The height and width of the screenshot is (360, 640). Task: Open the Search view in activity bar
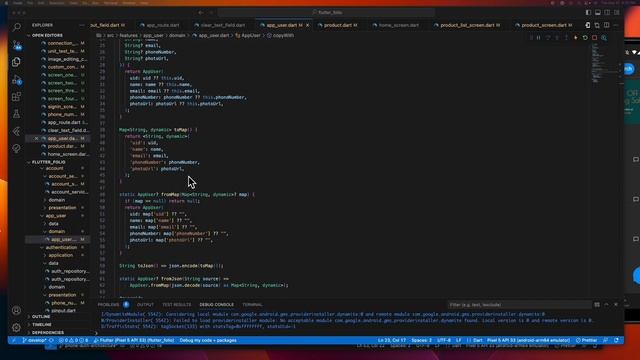click(16, 27)
